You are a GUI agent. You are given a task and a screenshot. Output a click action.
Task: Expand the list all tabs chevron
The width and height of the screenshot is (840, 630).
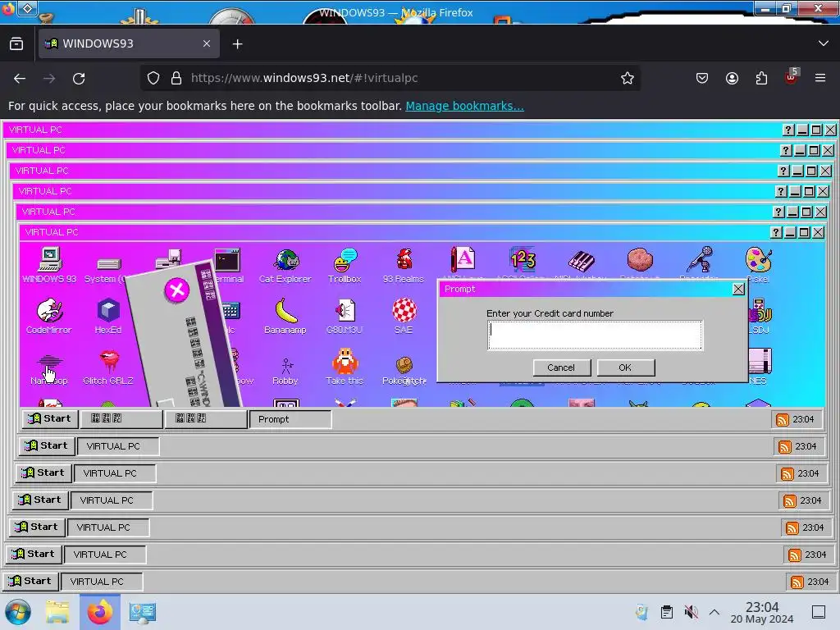pos(824,43)
